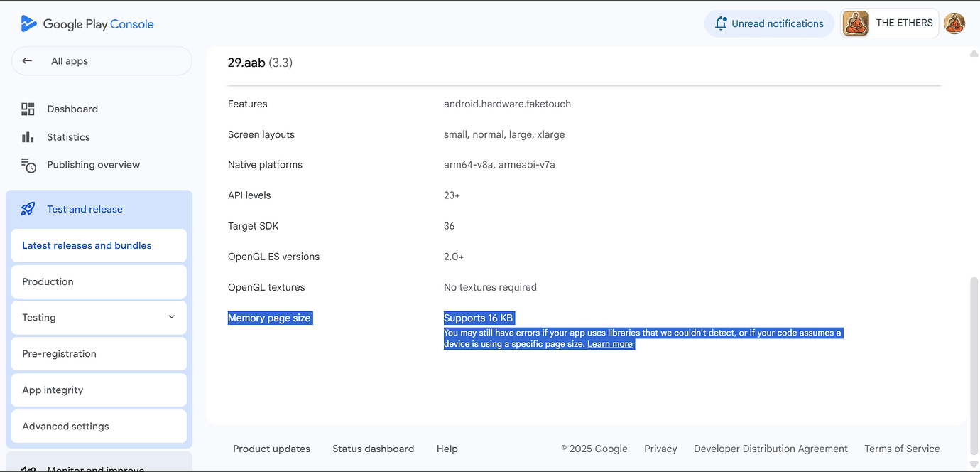
Task: Open the account avatar in top-right corner
Action: 954,23
